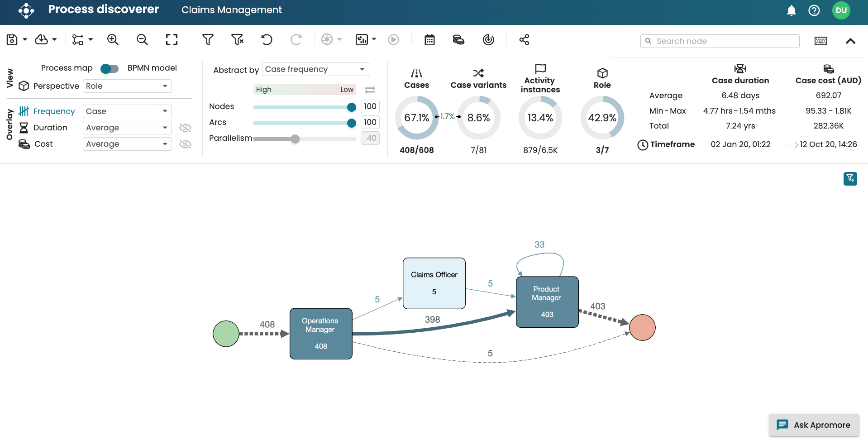Screen dimensions: 868x445
Task: Open the calendar icon in toolbar
Action: pos(429,40)
